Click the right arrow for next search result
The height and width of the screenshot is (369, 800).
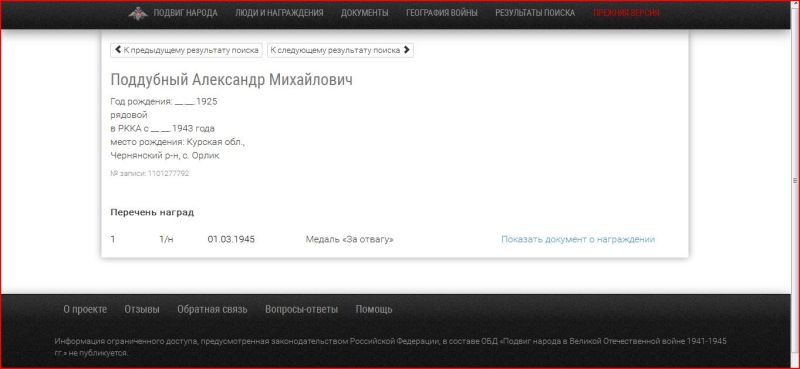tap(406, 50)
